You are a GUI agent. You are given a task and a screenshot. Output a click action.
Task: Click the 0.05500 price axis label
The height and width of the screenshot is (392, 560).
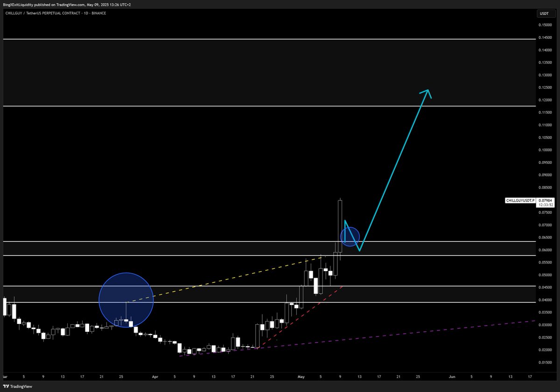(545, 263)
